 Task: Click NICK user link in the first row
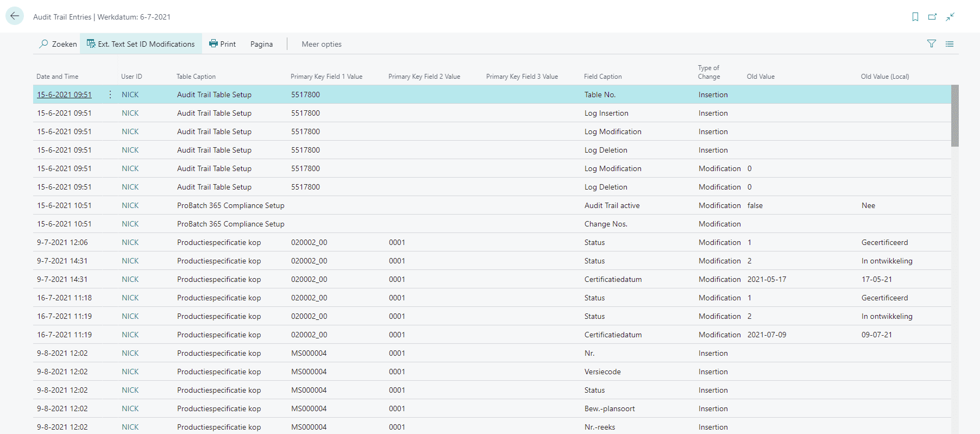(x=130, y=95)
